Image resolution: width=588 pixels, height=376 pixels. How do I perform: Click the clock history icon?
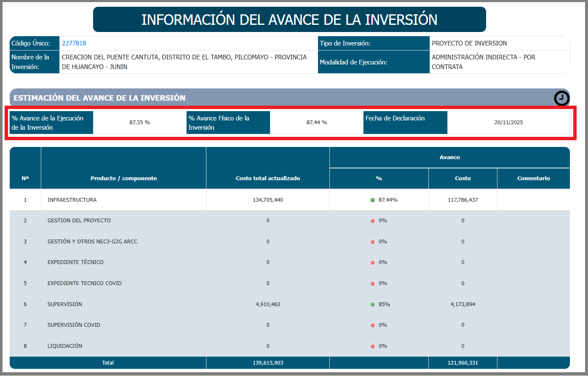[x=561, y=99]
